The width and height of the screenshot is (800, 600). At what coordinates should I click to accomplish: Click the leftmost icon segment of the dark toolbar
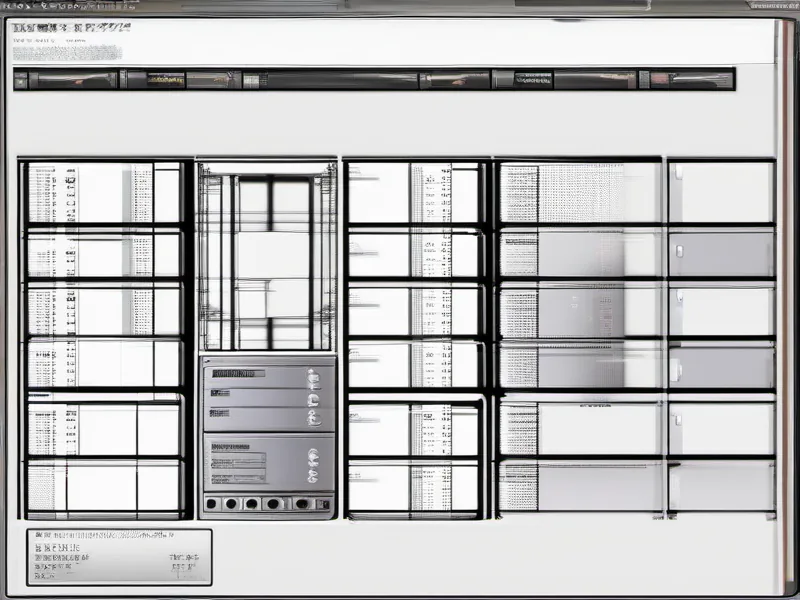[x=22, y=79]
